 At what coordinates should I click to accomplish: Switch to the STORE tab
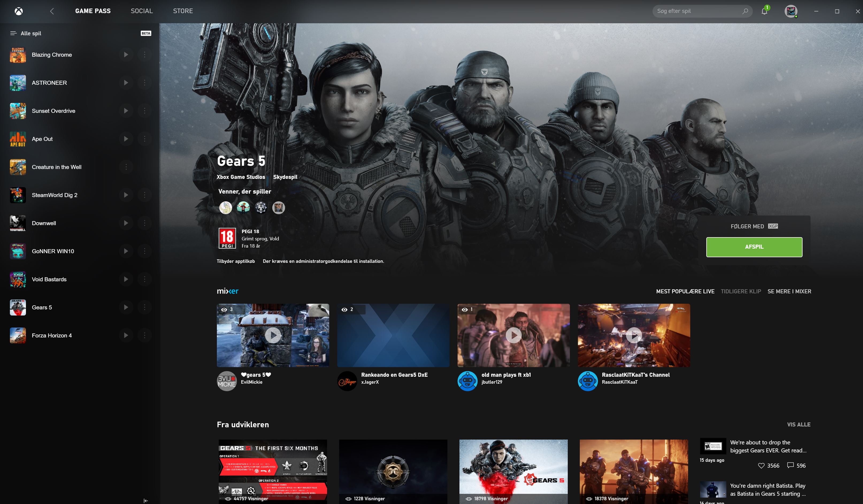(183, 11)
